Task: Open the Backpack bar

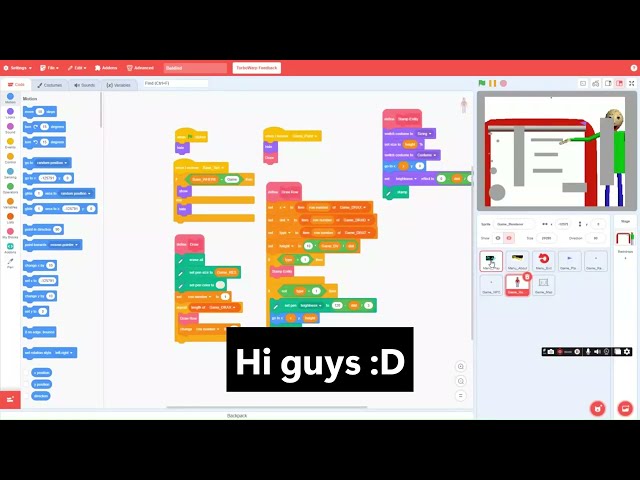Action: pyautogui.click(x=237, y=416)
